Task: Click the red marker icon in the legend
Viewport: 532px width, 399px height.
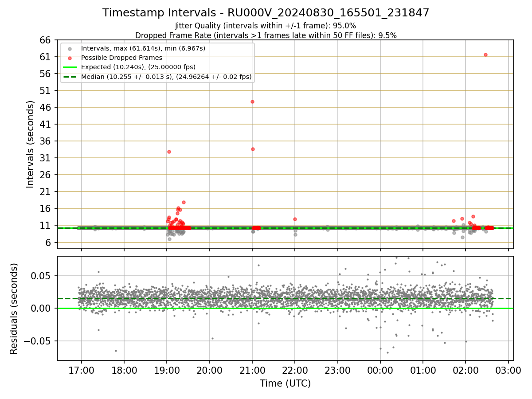Action: (70, 58)
